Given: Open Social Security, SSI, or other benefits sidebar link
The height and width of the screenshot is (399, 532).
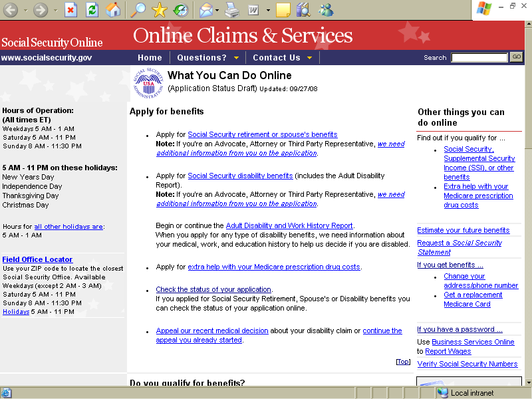Looking at the screenshot, I should click(x=479, y=163).
